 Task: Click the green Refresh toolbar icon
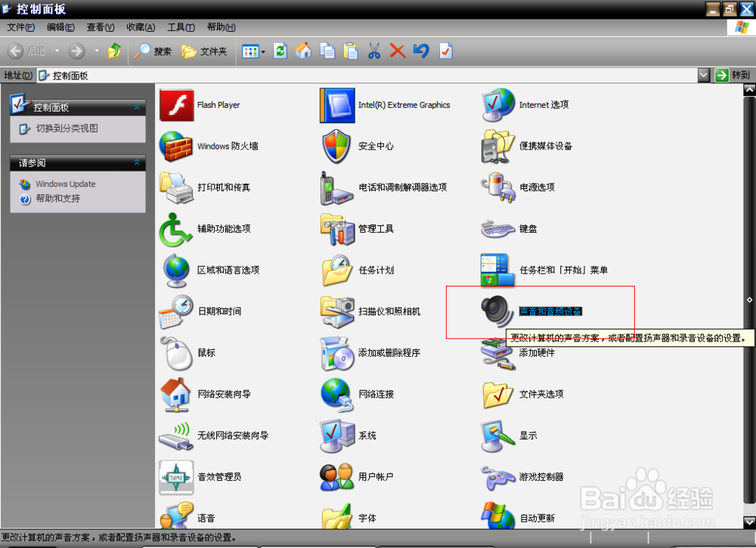pos(280,51)
